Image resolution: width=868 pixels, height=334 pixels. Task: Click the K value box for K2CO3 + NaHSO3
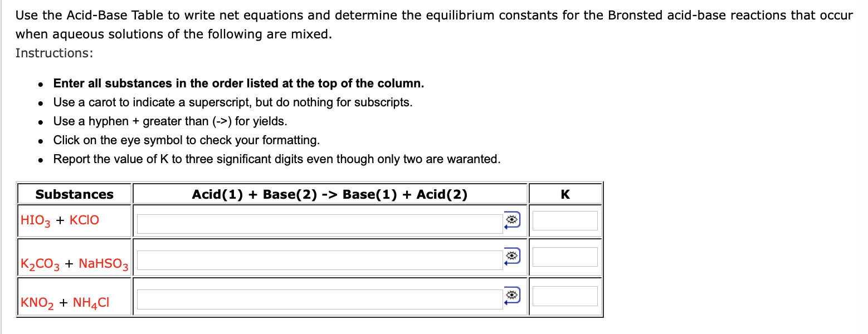point(565,257)
